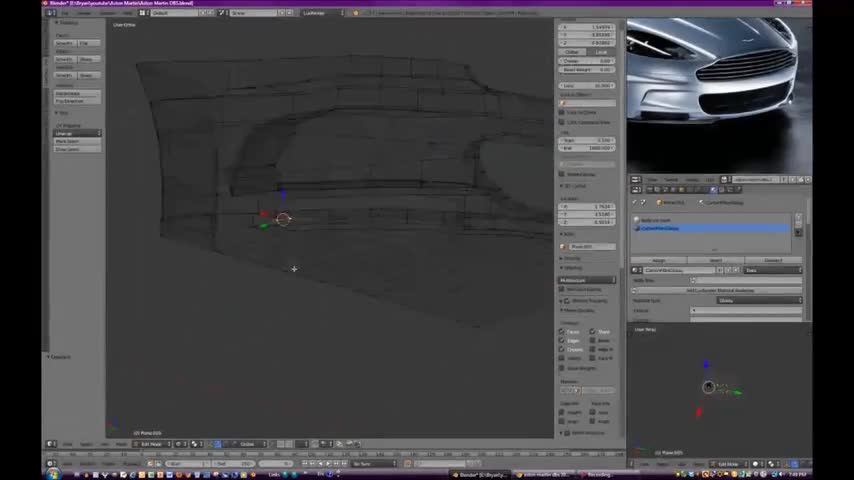
Task: Click the material Deselect button
Action: (773, 260)
